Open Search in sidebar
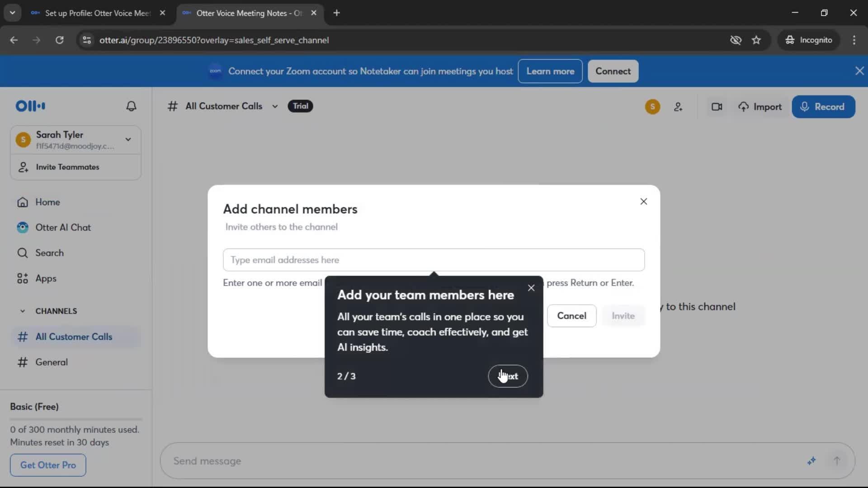The image size is (868, 488). point(75,253)
